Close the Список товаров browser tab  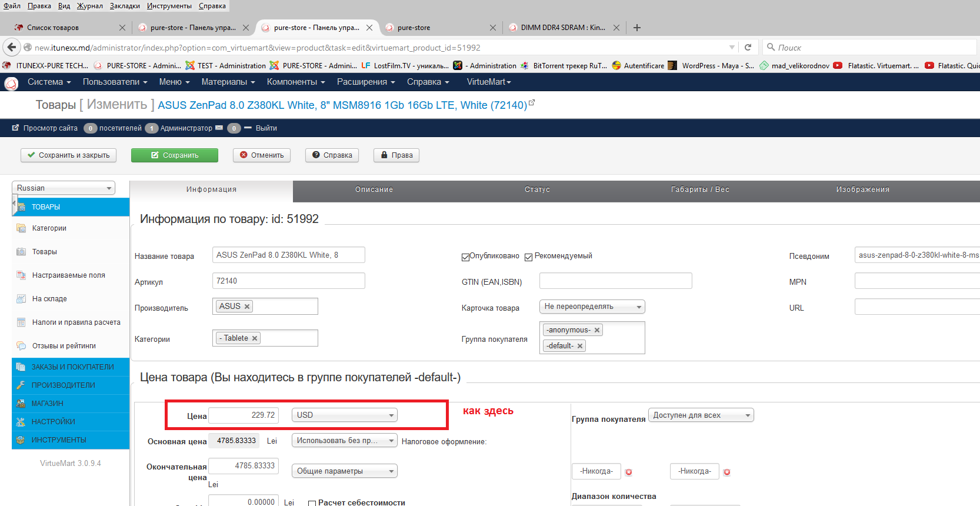(x=122, y=28)
